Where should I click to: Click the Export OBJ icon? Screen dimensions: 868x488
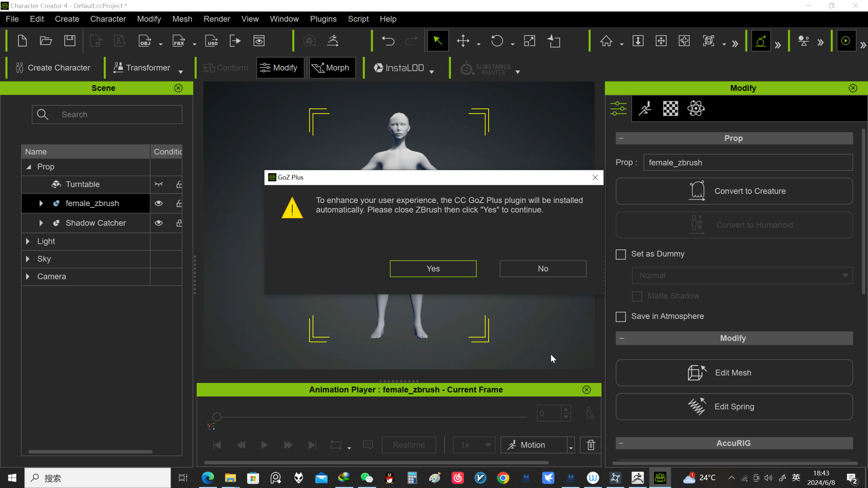(145, 41)
